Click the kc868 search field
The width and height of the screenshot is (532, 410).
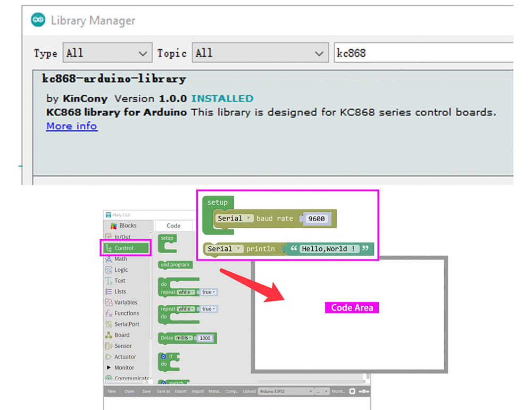coord(423,53)
